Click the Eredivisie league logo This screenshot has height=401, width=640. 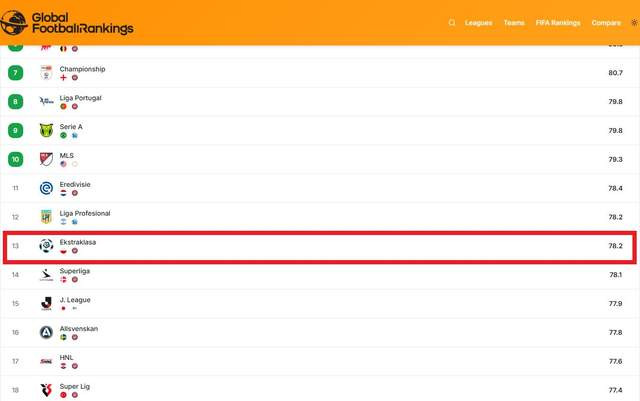(x=46, y=188)
